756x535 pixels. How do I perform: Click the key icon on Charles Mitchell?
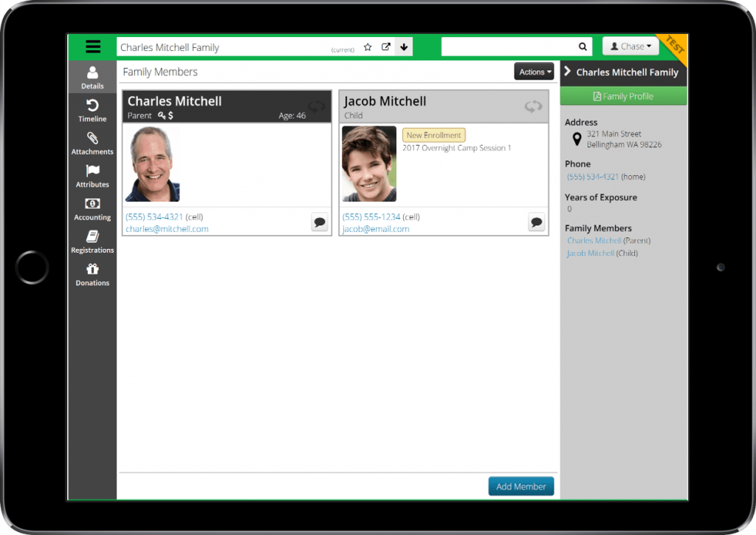click(x=162, y=115)
